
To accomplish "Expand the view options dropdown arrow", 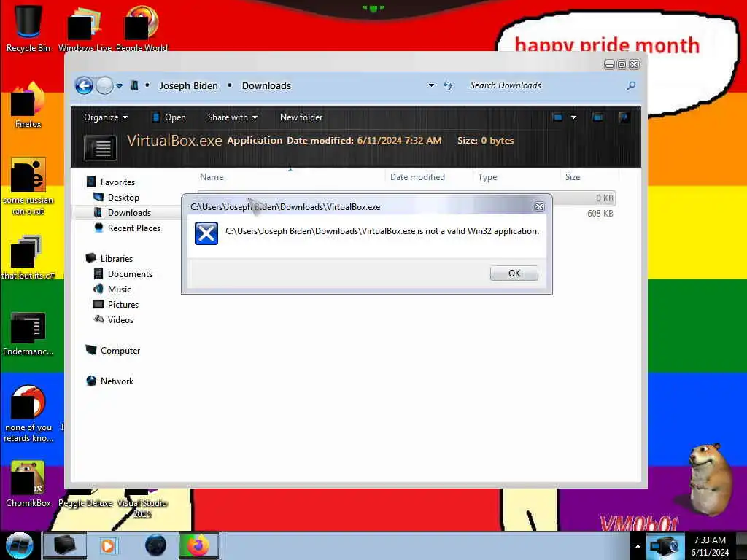I will coord(573,117).
